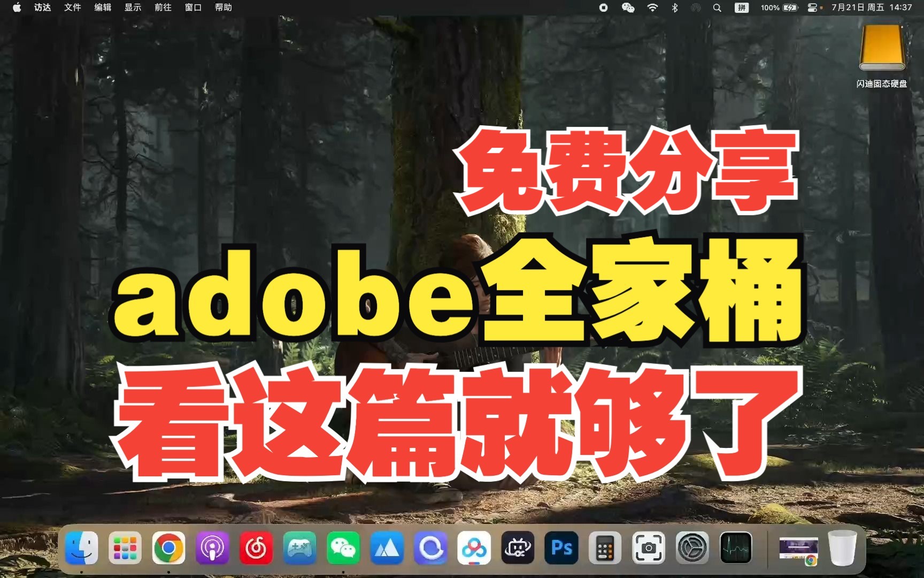Open the 帮助 menu
The height and width of the screenshot is (578, 924).
pyautogui.click(x=224, y=7)
